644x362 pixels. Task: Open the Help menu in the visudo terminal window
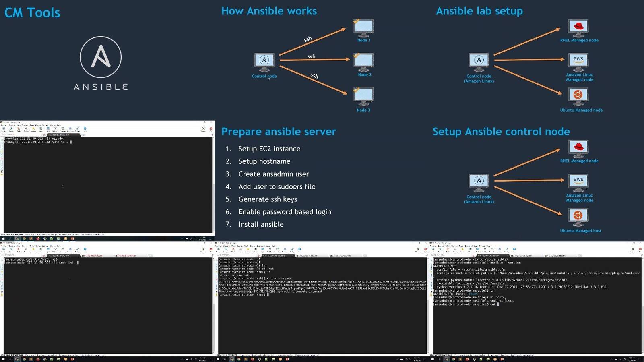59,125
